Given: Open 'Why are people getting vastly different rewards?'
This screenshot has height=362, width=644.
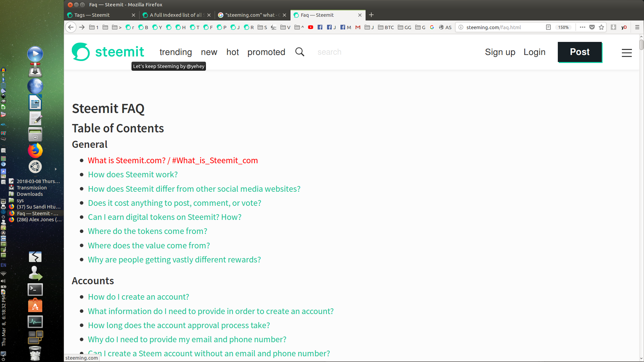Looking at the screenshot, I should point(174,260).
